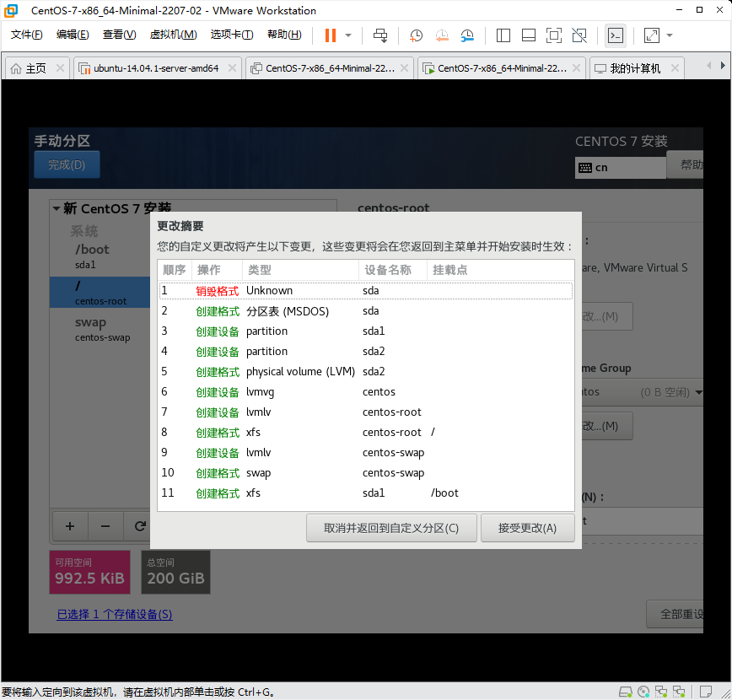
Task: Select swap centos-swap partition entry
Action: click(x=100, y=329)
